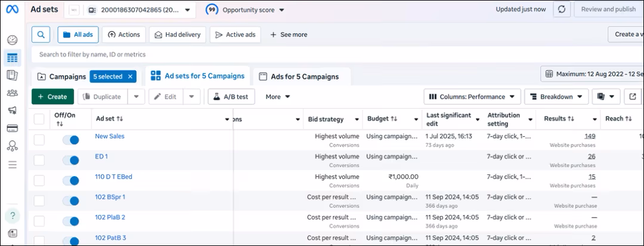644x246 pixels.
Task: Switch to Ad sets for 5 Campaigns tab
Action: [197, 76]
